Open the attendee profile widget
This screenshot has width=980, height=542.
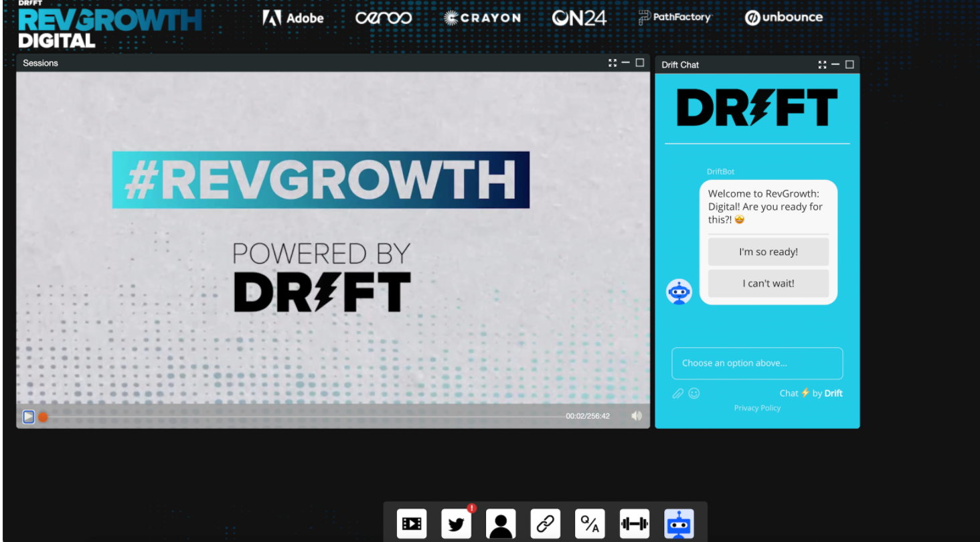pos(501,523)
